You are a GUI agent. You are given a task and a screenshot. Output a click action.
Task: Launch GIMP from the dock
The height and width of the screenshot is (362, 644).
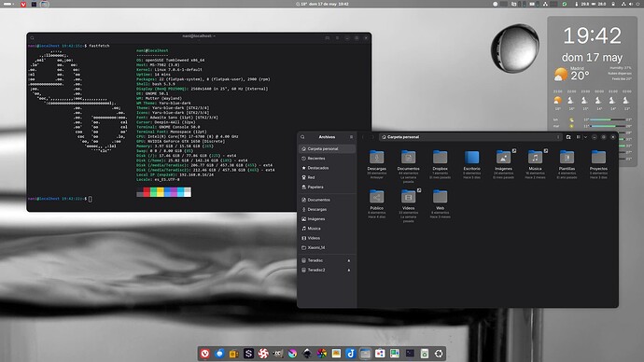click(x=278, y=354)
